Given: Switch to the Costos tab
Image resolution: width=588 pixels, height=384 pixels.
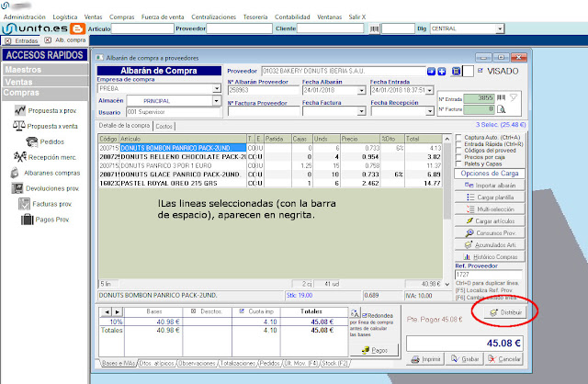Looking at the screenshot, I should point(165,125).
